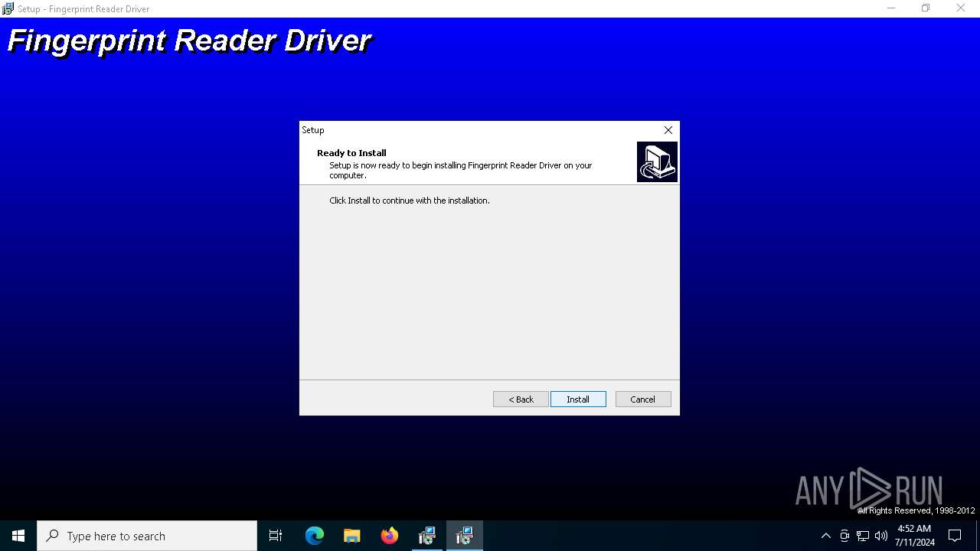Screen dimensions: 980x551
Task: Open File Explorer from the taskbar
Action: (352, 536)
